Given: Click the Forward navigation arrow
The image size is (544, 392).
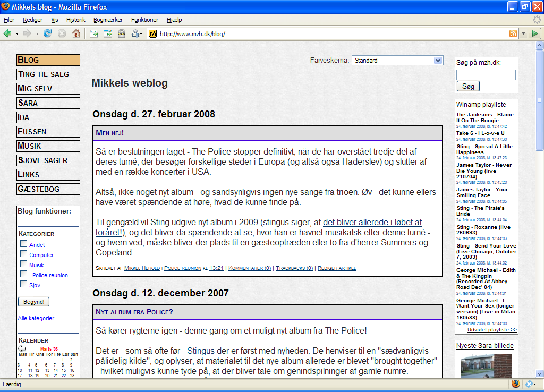Looking at the screenshot, I should coord(27,33).
